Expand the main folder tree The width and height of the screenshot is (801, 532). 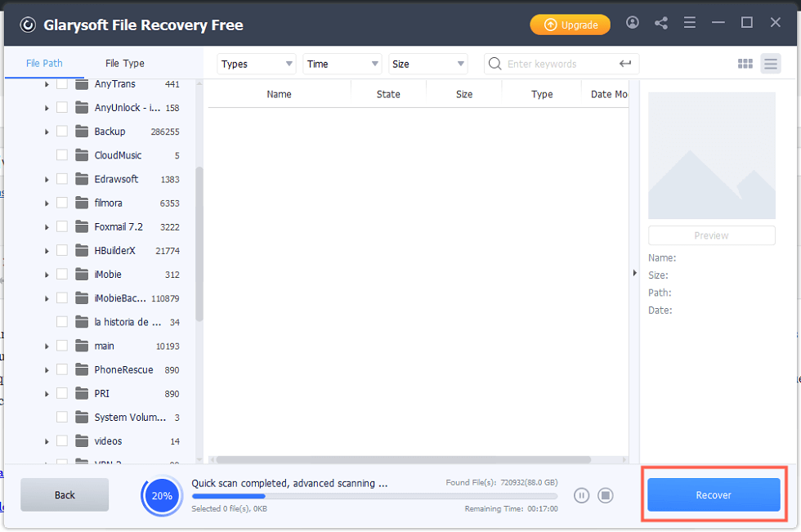pos(47,346)
